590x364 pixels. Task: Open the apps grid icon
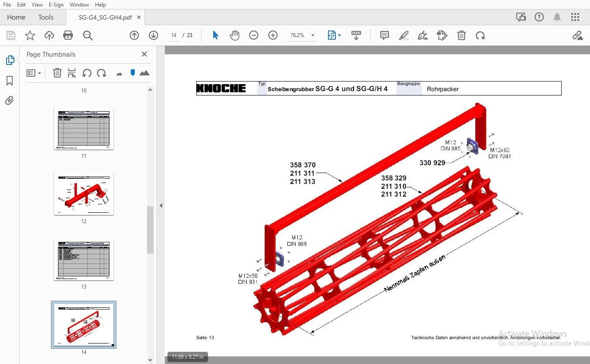575,17
